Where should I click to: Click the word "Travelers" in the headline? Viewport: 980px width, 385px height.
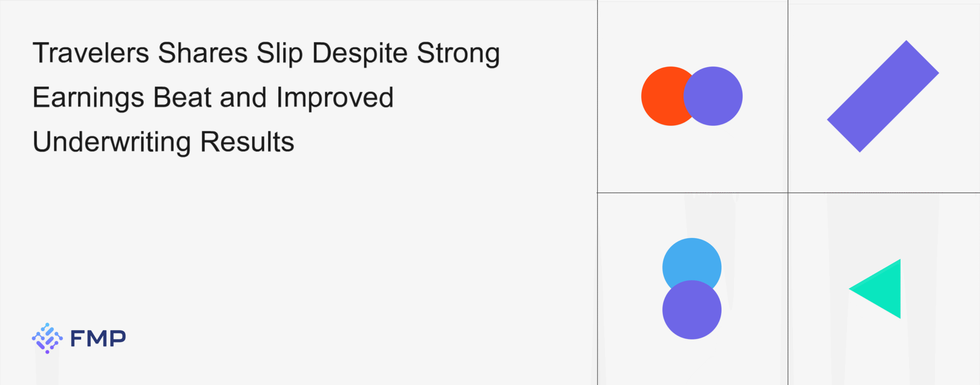pos(91,53)
